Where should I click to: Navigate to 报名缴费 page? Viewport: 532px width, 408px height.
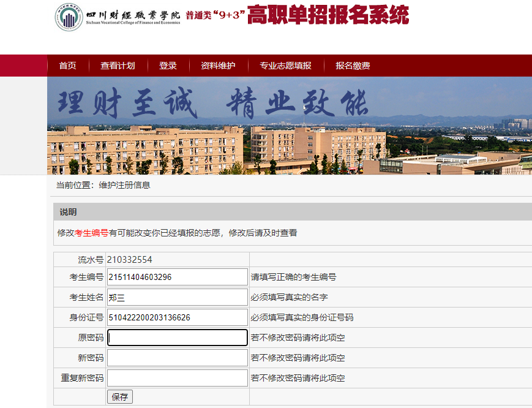click(353, 66)
